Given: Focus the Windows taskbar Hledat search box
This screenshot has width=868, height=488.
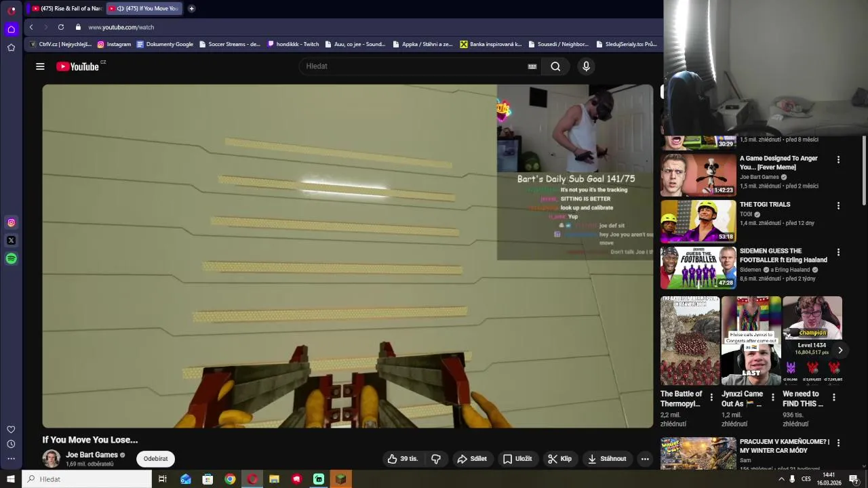Looking at the screenshot, I should tap(87, 479).
